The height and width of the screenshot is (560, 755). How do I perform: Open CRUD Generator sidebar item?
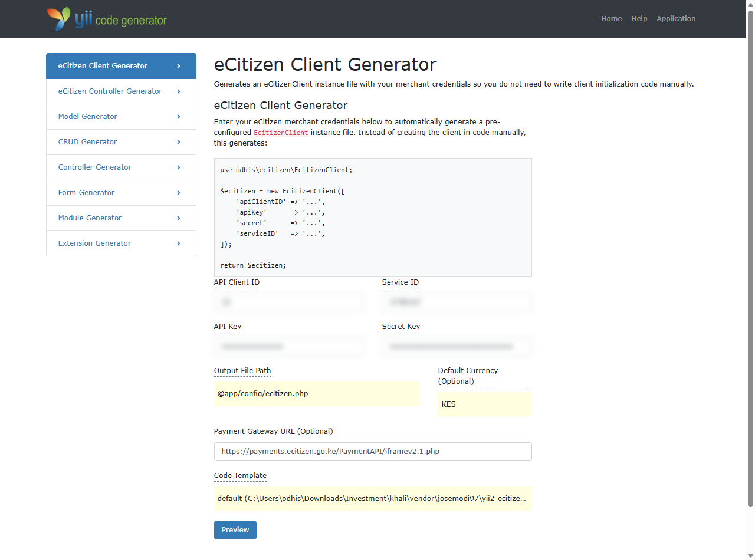pos(121,142)
